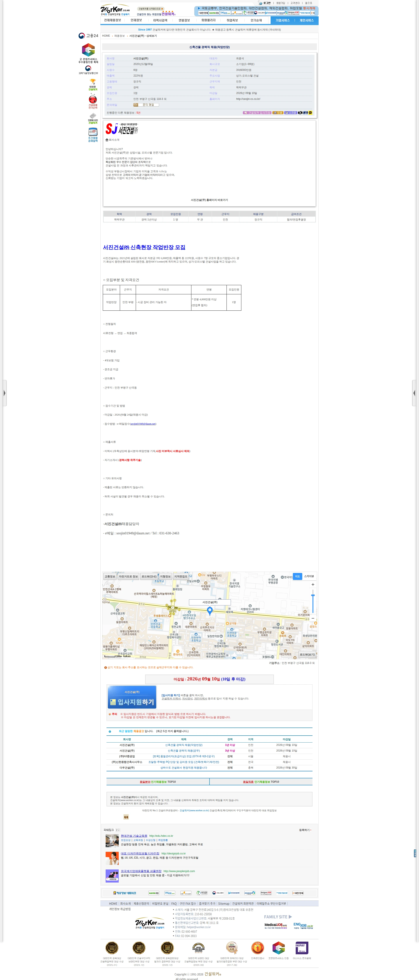Expand the left side panel arrow
Viewport: 419px width, 980px height.
pyautogui.click(x=4, y=393)
